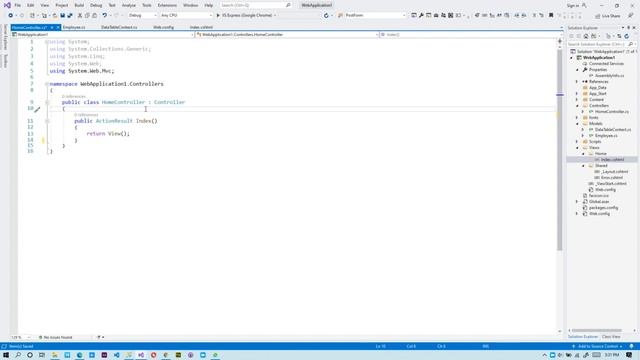640x360 pixels.
Task: Collapse the Models folder
Action: click(x=578, y=123)
